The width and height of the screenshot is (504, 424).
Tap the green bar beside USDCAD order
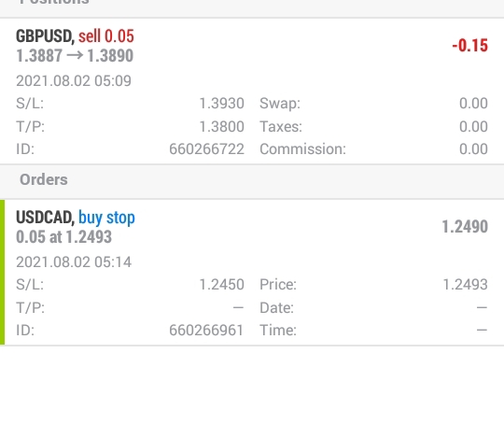(2, 272)
